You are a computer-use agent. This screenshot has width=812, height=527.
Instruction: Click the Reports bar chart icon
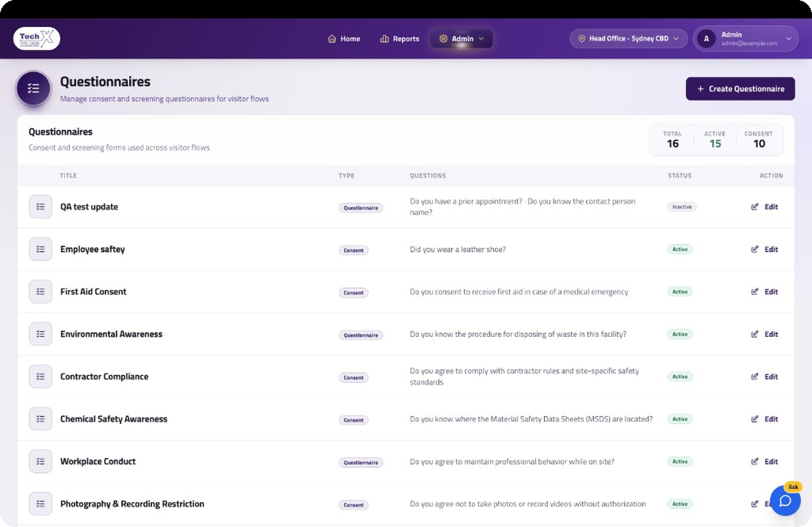(x=384, y=39)
